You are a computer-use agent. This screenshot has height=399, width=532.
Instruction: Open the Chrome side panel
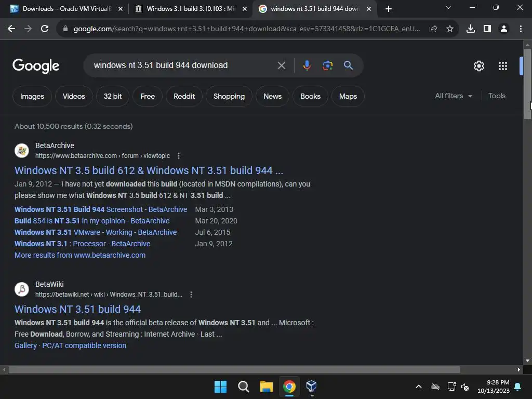[x=487, y=29]
